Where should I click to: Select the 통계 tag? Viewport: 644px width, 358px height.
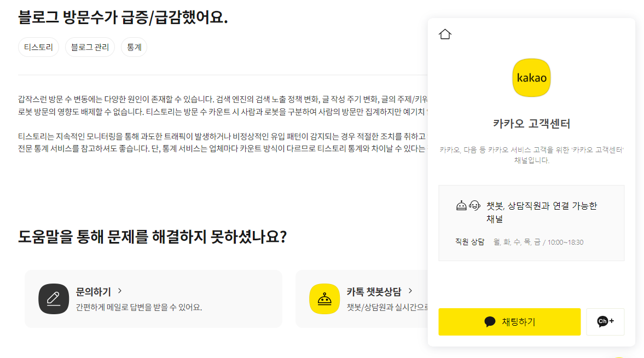(x=134, y=47)
